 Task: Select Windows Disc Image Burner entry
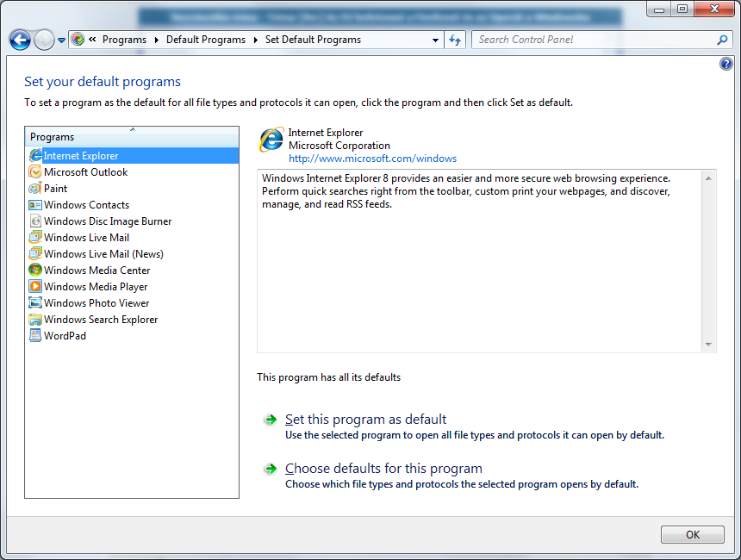coord(108,221)
